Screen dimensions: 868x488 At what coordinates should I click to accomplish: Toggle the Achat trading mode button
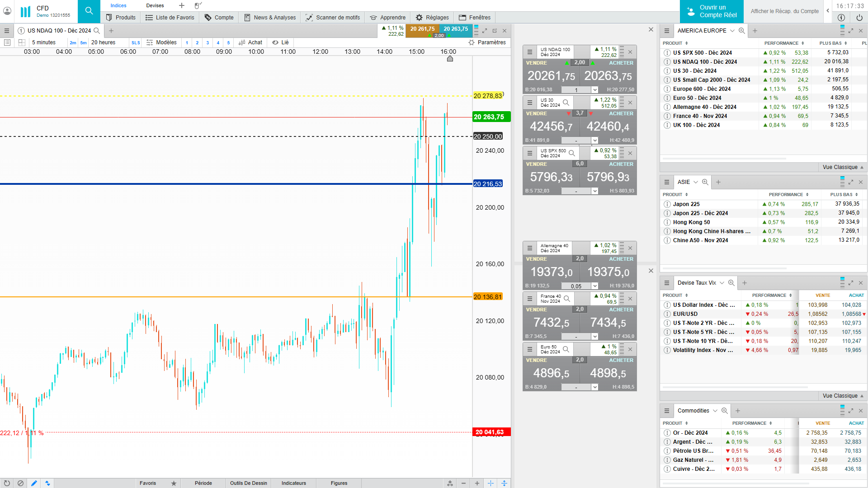click(x=250, y=42)
